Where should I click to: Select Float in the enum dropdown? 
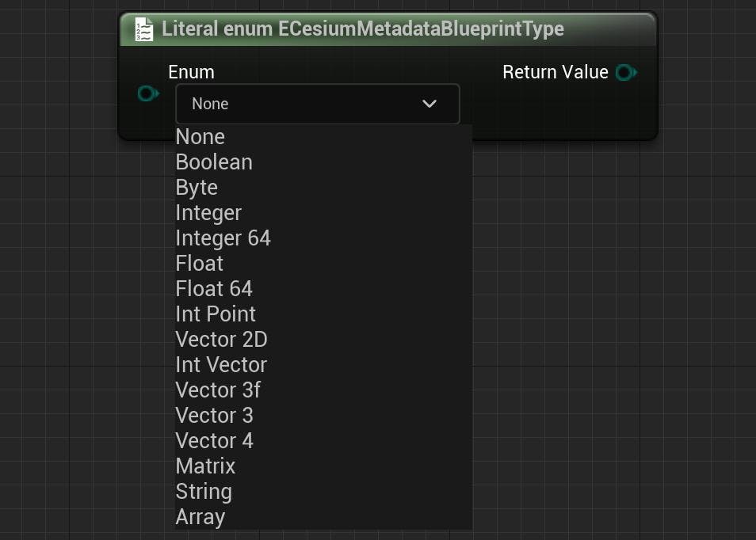[x=199, y=264]
